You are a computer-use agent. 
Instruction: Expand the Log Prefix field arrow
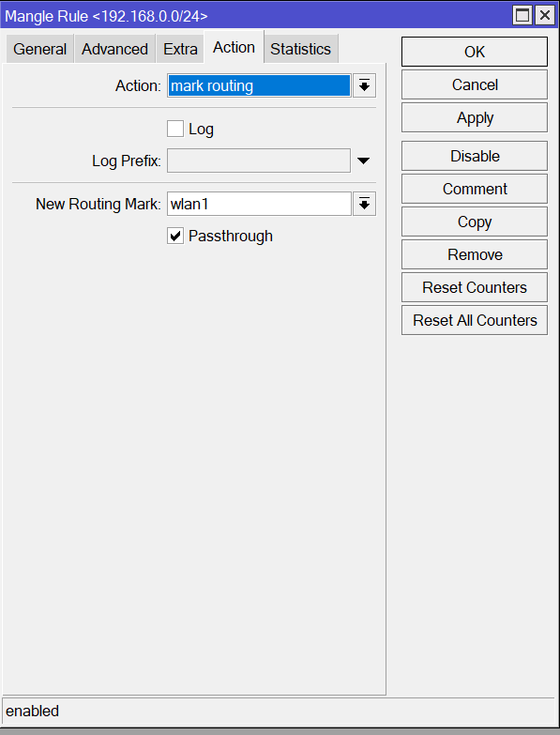(363, 161)
